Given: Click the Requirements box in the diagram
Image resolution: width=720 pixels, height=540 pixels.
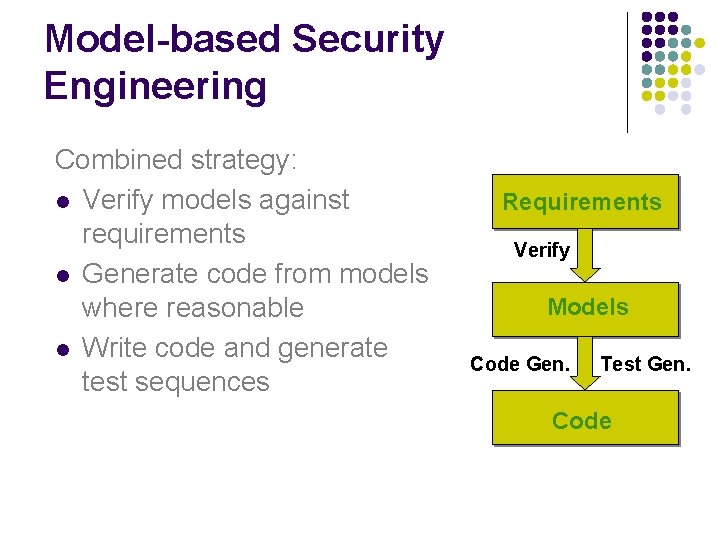Looking at the screenshot, I should click(x=582, y=202).
